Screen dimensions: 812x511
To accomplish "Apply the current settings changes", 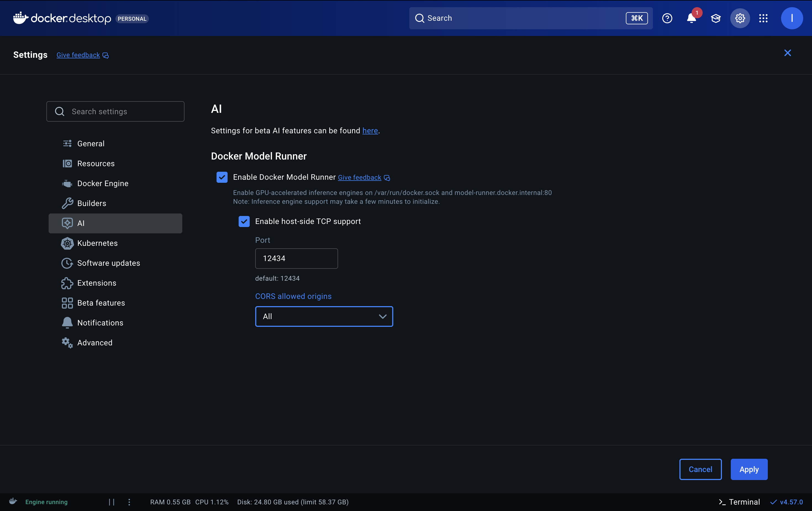I will (748, 469).
